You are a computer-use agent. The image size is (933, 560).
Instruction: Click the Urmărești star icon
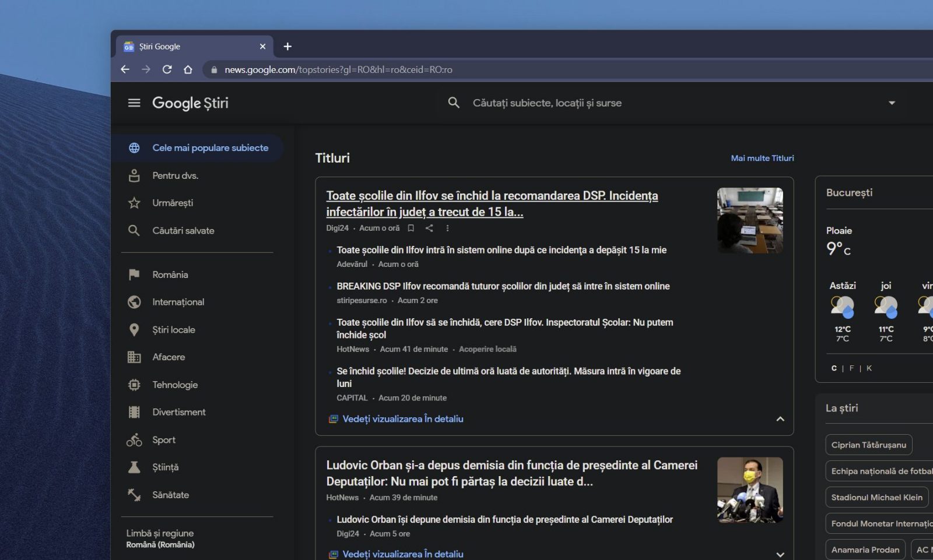(134, 203)
